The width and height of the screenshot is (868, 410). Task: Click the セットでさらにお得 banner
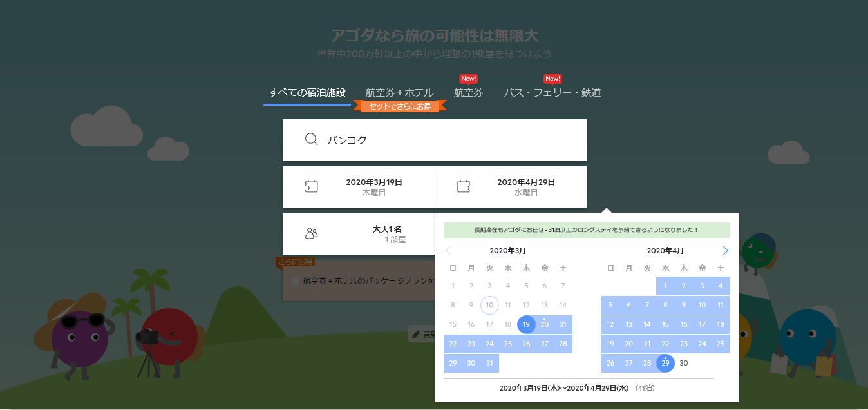click(399, 105)
